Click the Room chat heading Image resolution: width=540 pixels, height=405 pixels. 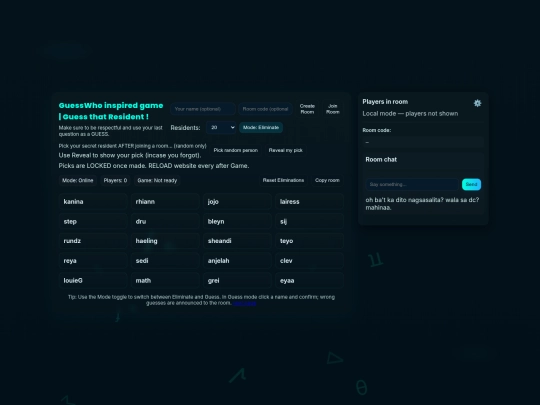(x=381, y=159)
